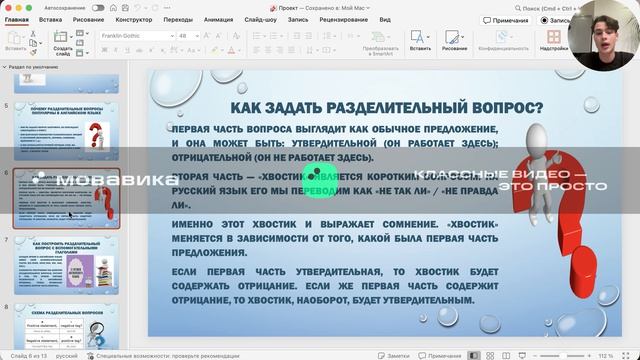
Task: Open the Анимация ribbon tab
Action: (x=218, y=19)
